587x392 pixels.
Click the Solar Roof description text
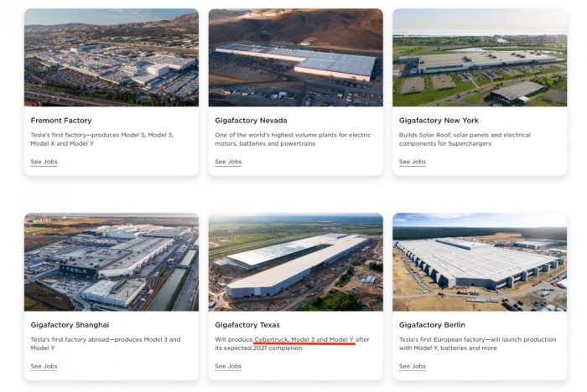[465, 134]
